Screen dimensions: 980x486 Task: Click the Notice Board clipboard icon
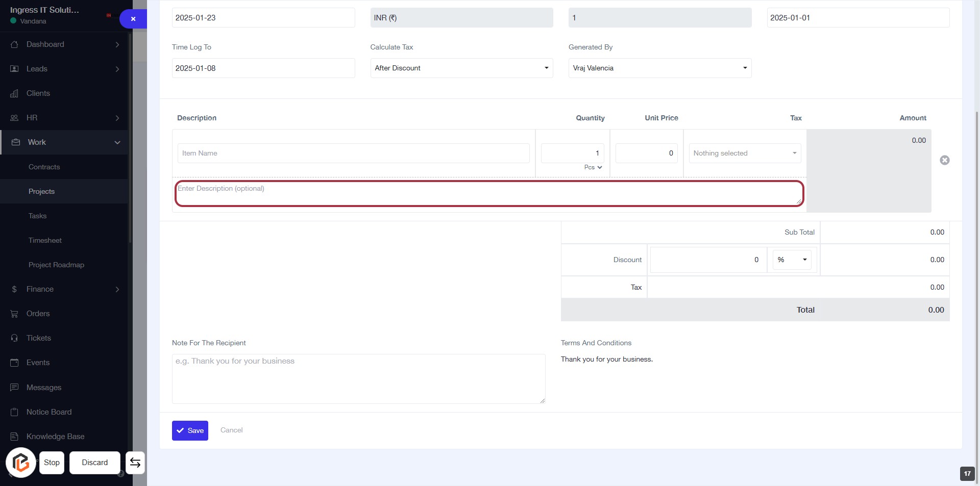click(14, 412)
